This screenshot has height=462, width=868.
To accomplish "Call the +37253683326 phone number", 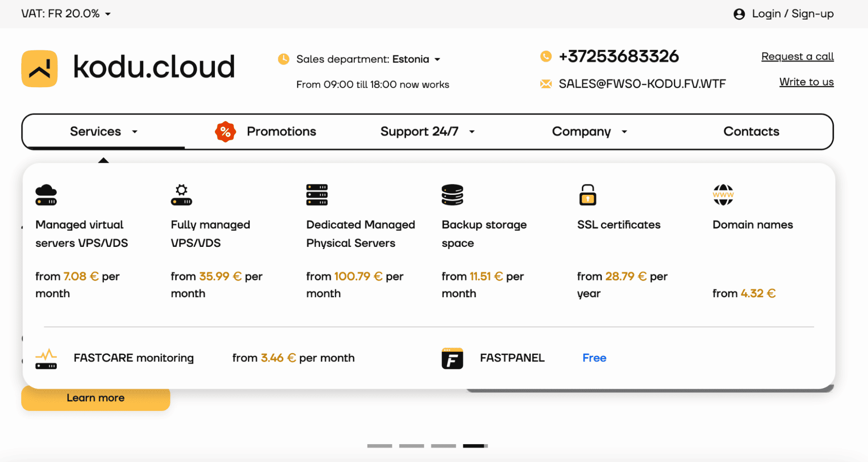I will (619, 56).
